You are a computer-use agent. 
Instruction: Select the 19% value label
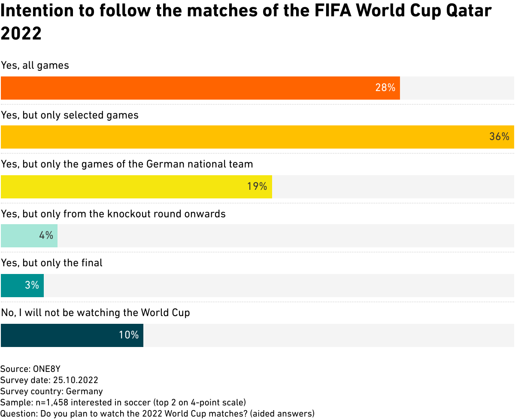coord(257,186)
